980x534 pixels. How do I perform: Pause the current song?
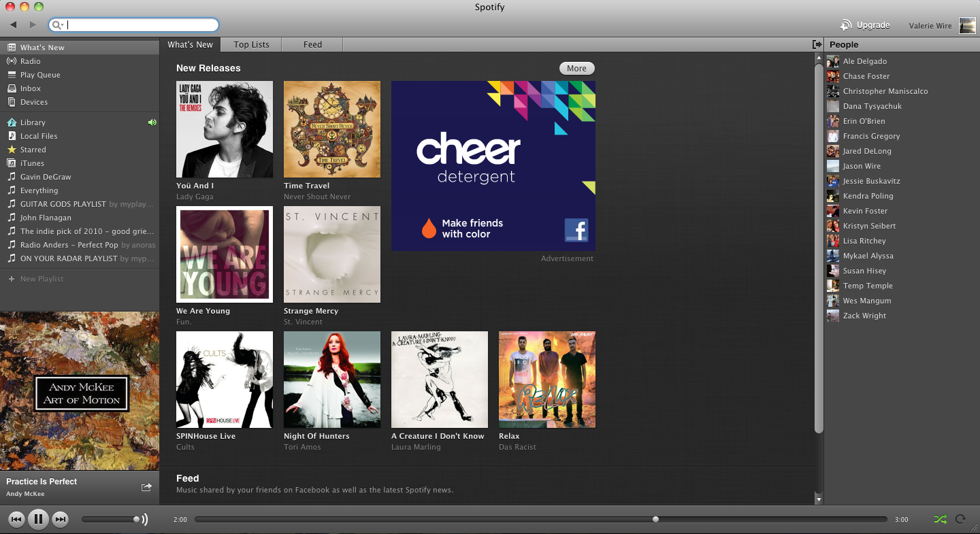click(x=38, y=520)
